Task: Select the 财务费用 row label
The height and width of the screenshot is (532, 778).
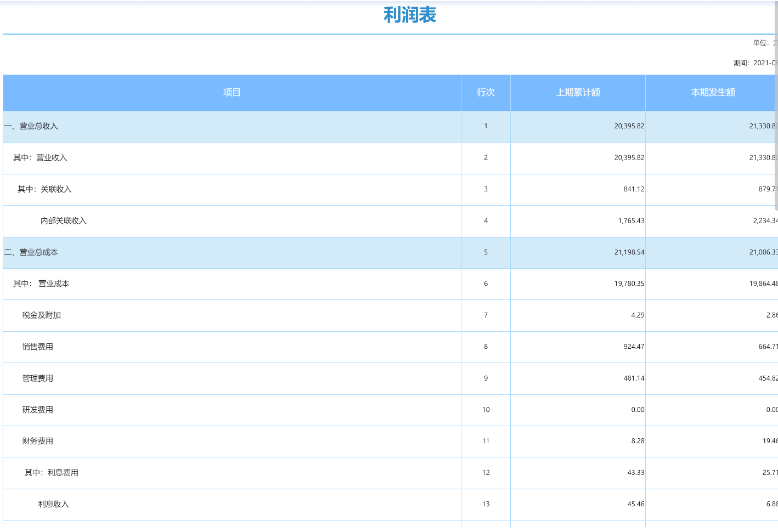Action: coord(38,441)
